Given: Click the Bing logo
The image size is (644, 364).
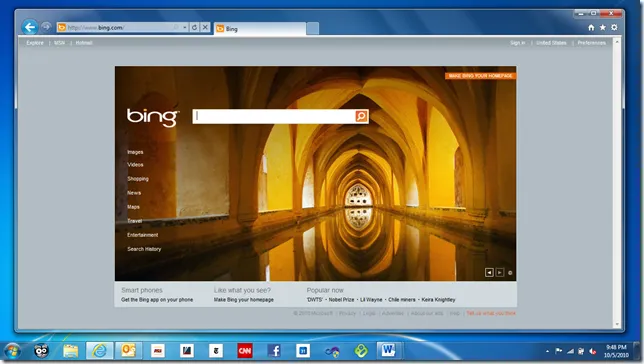Looking at the screenshot, I should pos(152,117).
